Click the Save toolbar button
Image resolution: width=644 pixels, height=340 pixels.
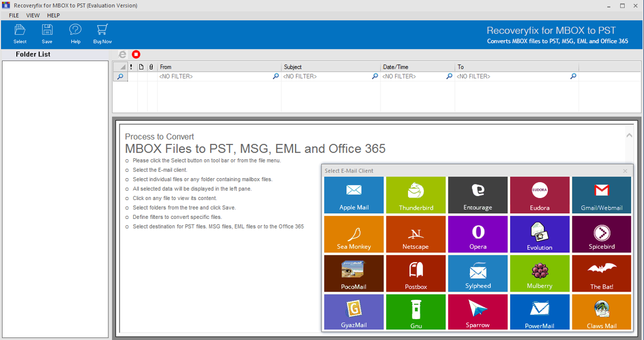click(x=47, y=34)
